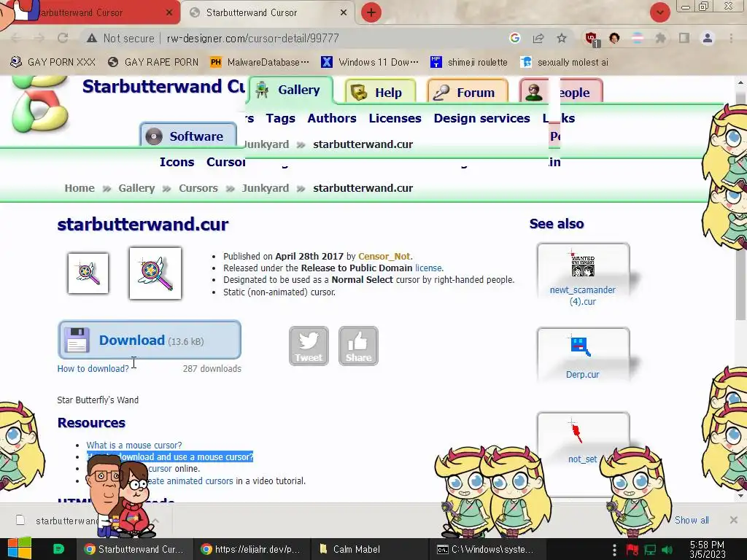Click Gallery in the breadcrumb

tap(136, 188)
